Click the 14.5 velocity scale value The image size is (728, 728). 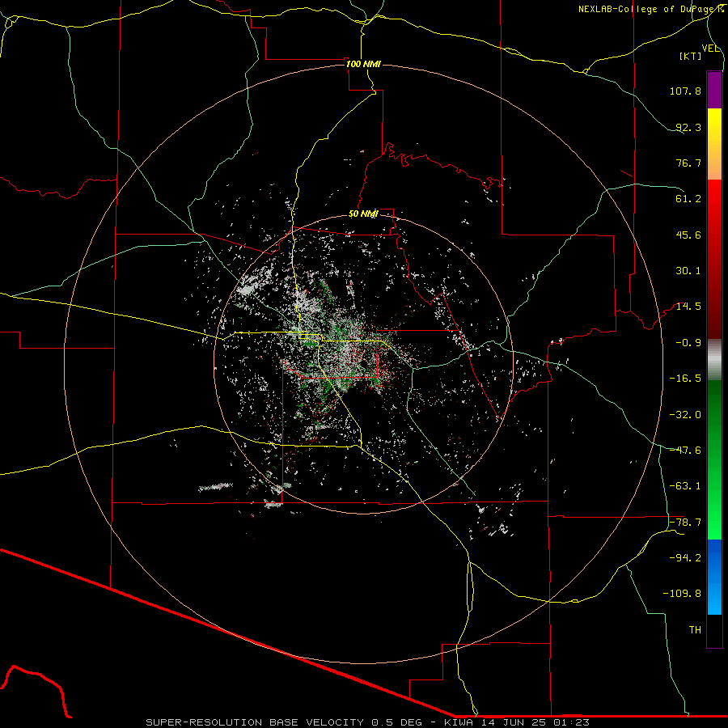tap(688, 307)
